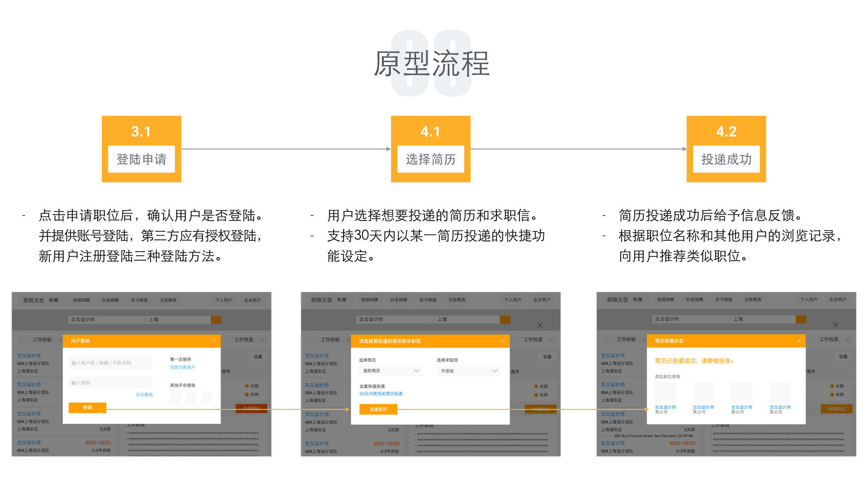
Task: Open 校园招聘 tab in the delivery success mockup
Action: click(665, 300)
